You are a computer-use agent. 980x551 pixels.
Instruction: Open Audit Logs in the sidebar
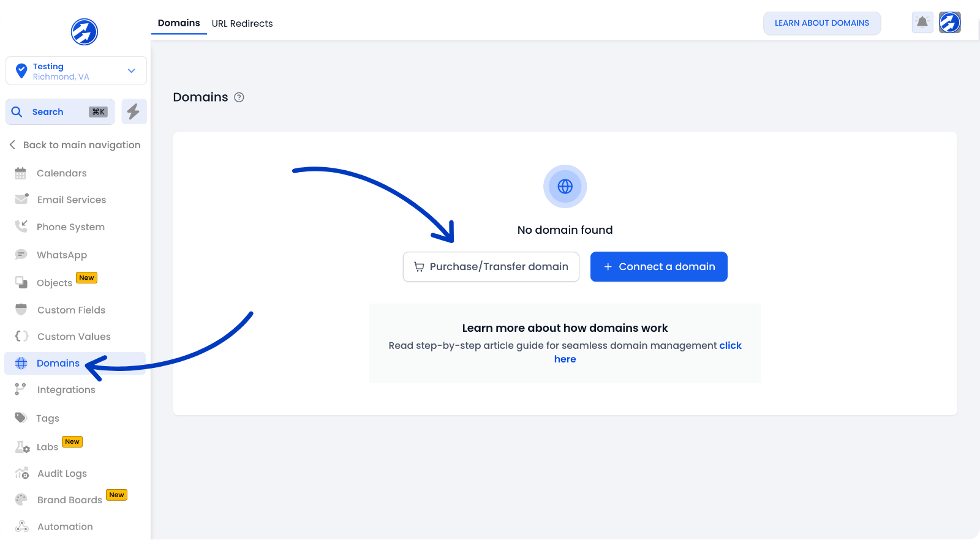[62, 473]
